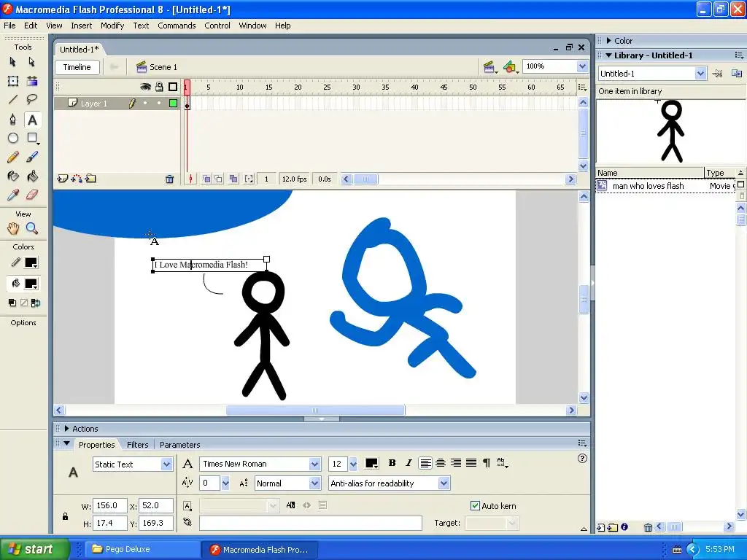Select the Selection arrow tool

click(13, 62)
